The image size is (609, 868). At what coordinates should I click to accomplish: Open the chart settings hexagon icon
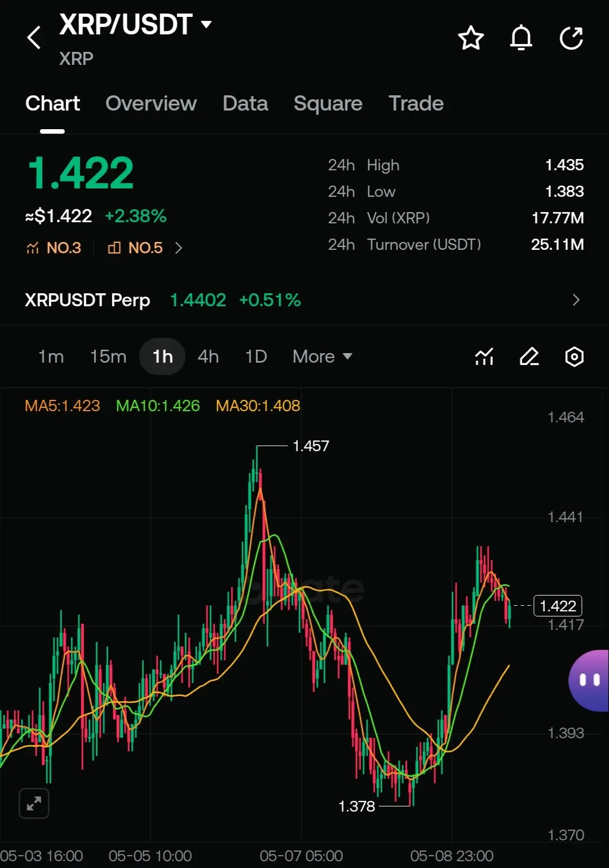click(574, 356)
